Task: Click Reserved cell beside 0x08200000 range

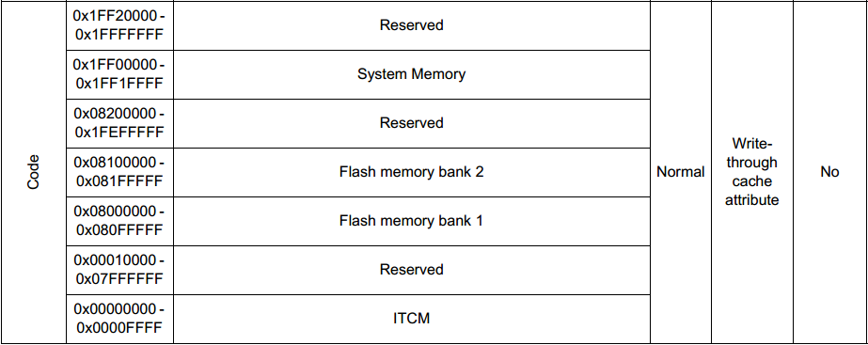Action: point(411,123)
